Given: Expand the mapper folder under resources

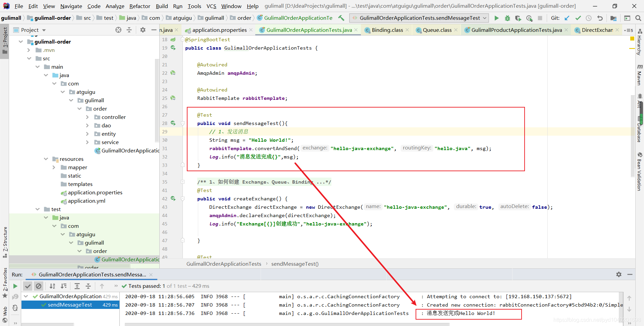Looking at the screenshot, I should click(x=54, y=168).
